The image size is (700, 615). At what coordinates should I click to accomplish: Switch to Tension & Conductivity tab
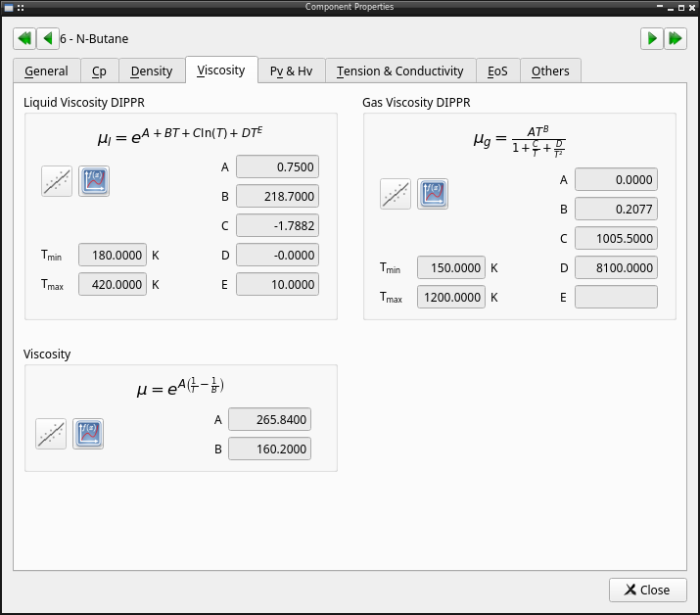tap(400, 71)
